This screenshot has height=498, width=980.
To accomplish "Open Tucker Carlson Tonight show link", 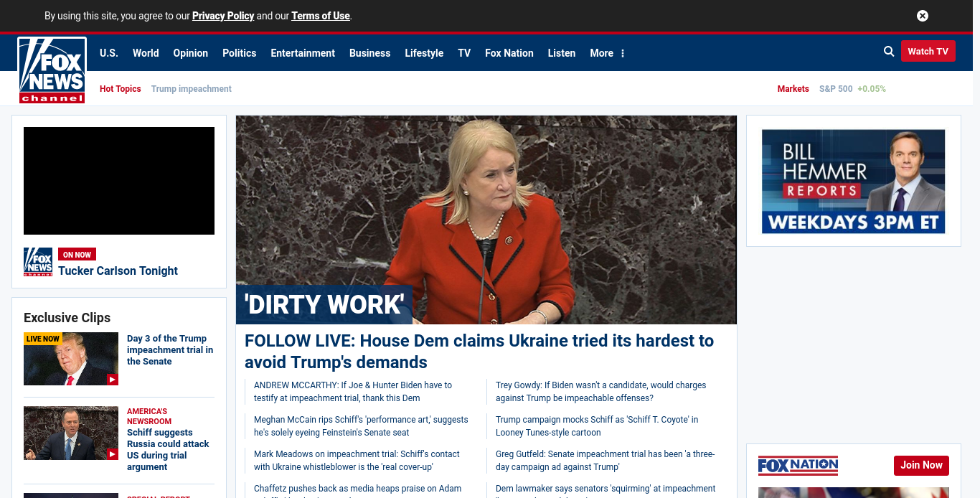I will pyautogui.click(x=118, y=271).
